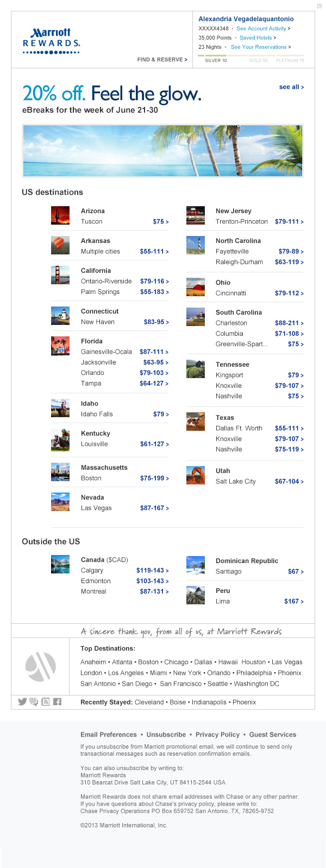The width and height of the screenshot is (326, 868).
Task: Click the grey Marriott emblem near Top Destinations
Action: 41,666
